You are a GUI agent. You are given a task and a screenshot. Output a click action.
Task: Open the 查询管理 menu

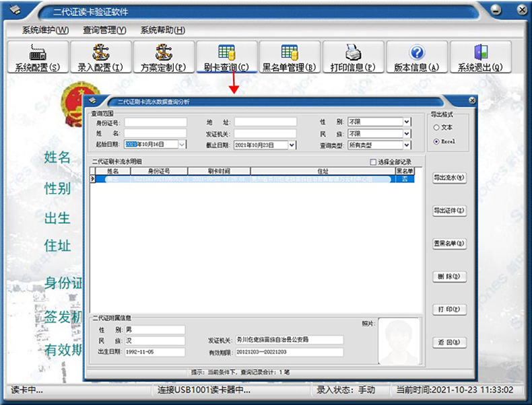[x=104, y=30]
